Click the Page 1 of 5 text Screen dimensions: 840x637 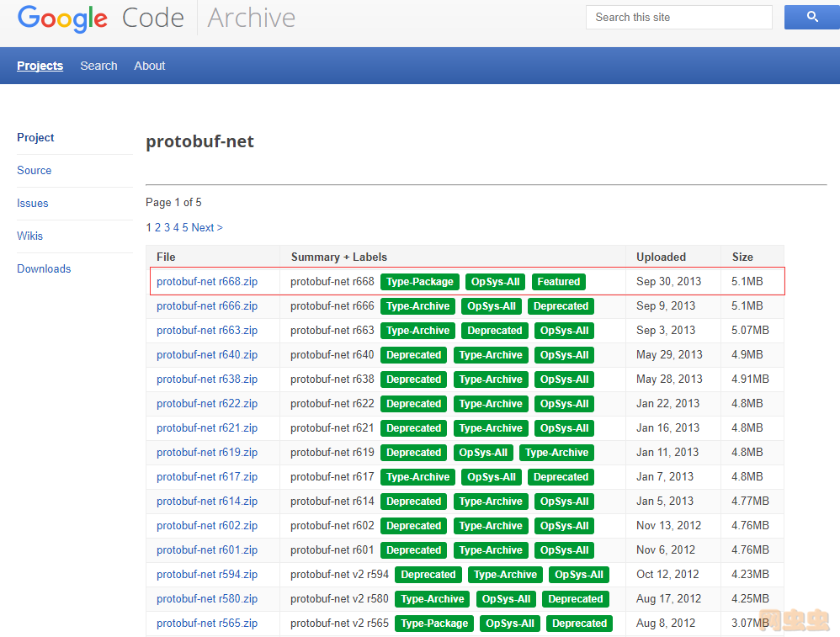(173, 203)
